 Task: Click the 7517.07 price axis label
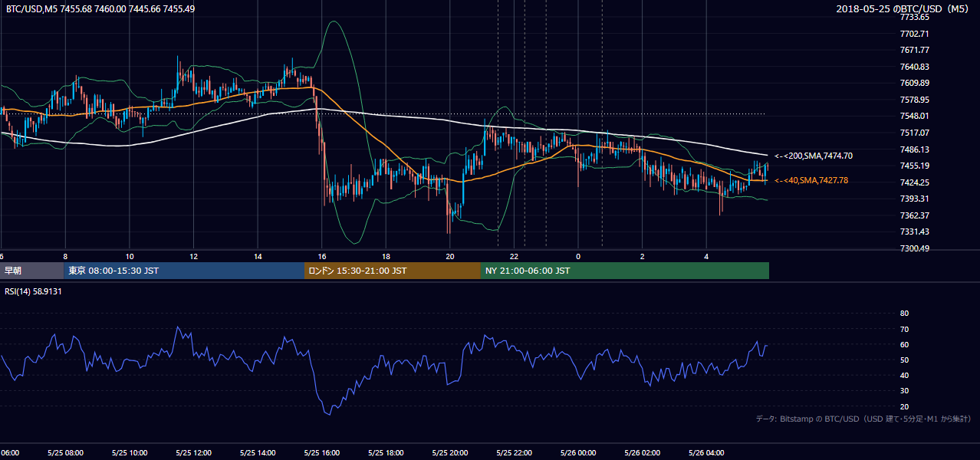click(915, 133)
